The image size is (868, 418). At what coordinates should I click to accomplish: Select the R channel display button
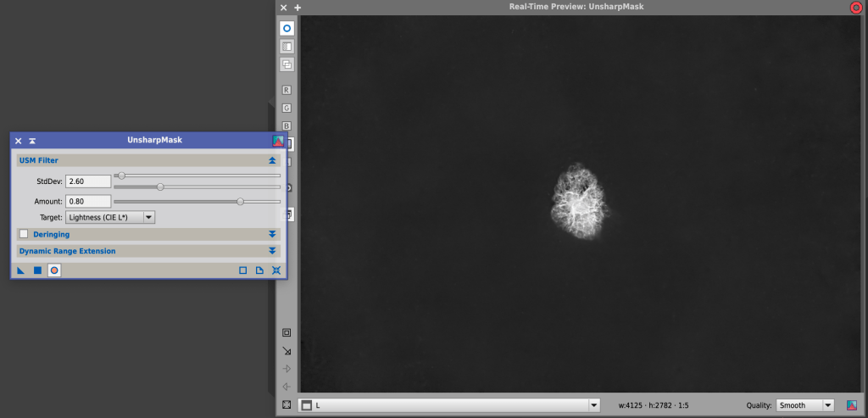coord(287,90)
